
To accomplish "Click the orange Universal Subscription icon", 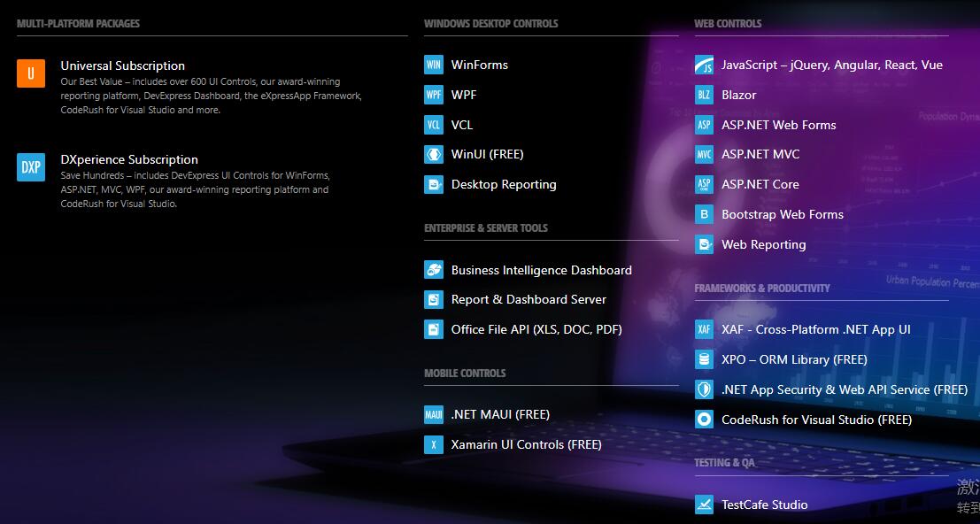I will click(x=30, y=73).
